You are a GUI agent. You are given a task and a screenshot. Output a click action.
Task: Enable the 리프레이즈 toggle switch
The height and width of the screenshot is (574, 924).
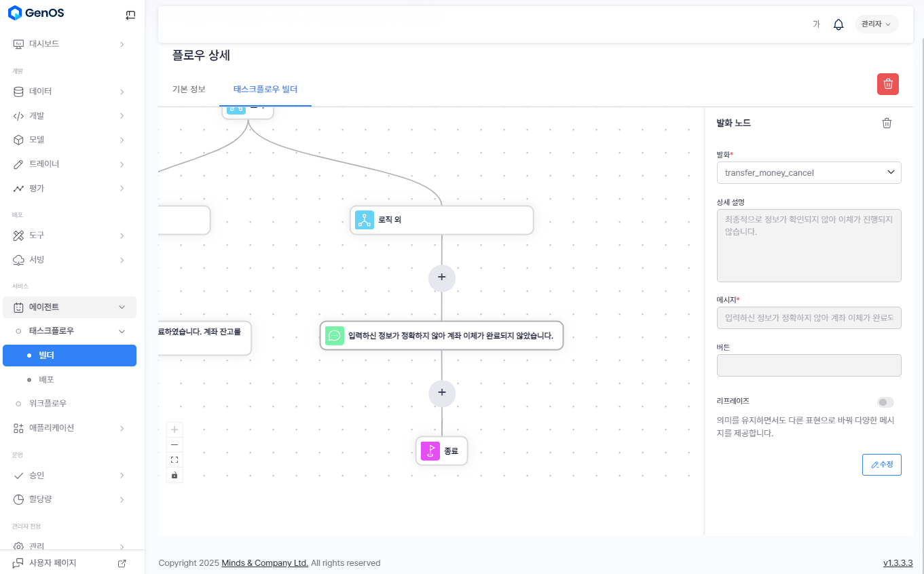[x=885, y=402]
